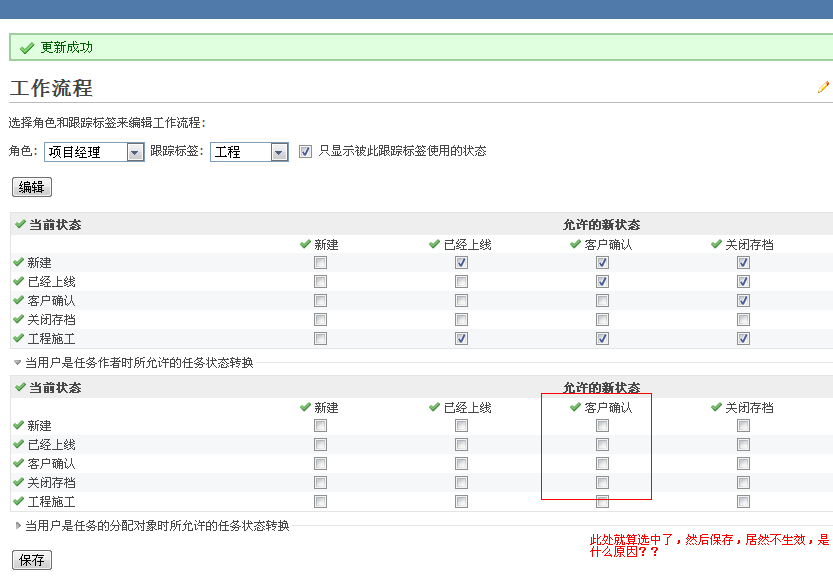
Task: Click the green check icon beside 当前状态 in upper table
Action: pyautogui.click(x=20, y=224)
